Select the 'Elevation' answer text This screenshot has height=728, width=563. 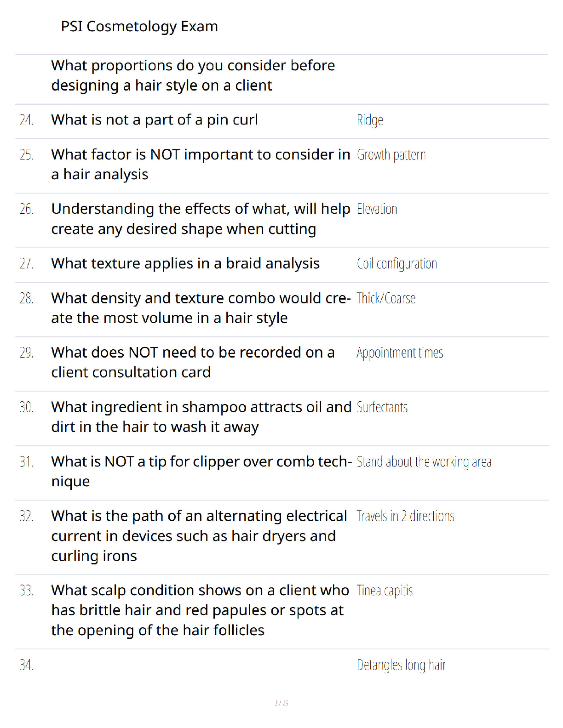(x=377, y=209)
